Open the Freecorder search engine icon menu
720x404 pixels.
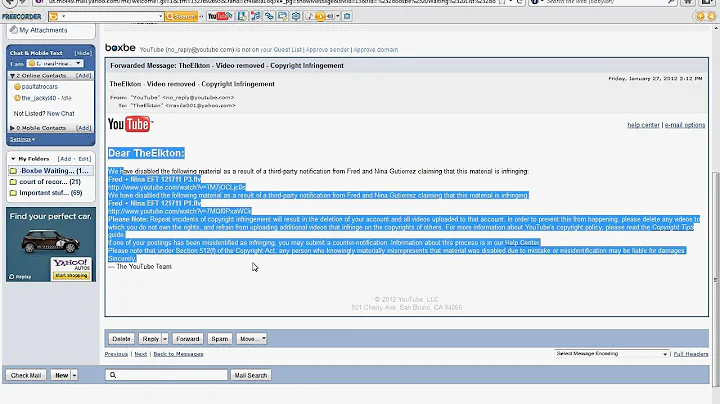[56, 17]
